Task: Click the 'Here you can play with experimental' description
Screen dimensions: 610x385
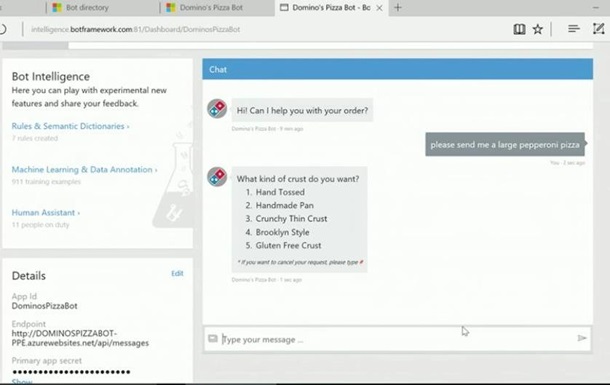Action: (89, 97)
